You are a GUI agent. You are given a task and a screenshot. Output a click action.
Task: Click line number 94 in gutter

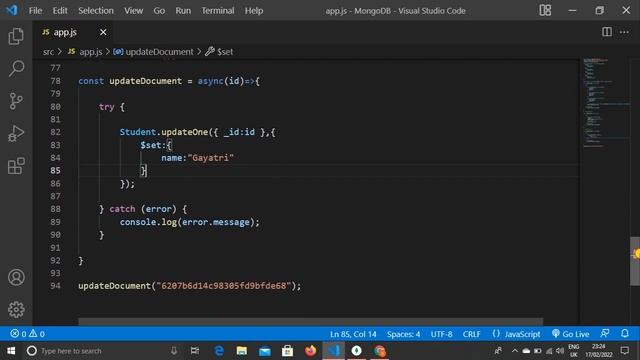(56, 286)
